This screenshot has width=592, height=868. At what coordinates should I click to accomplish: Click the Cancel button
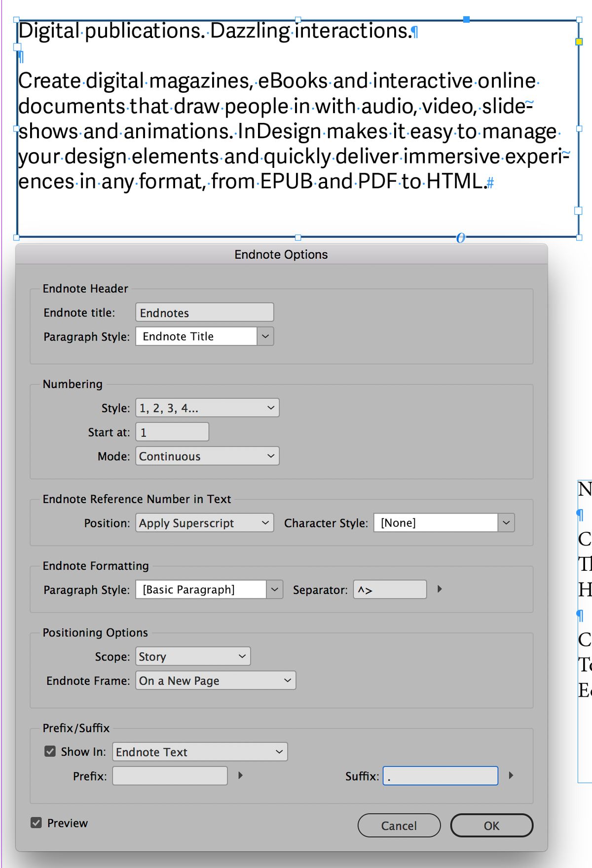(399, 825)
